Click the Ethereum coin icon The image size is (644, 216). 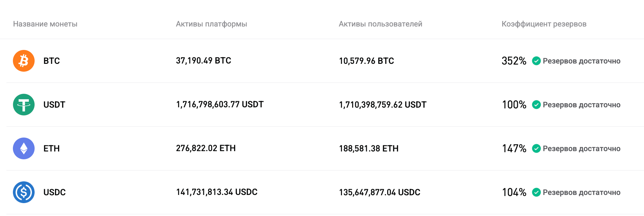23,148
